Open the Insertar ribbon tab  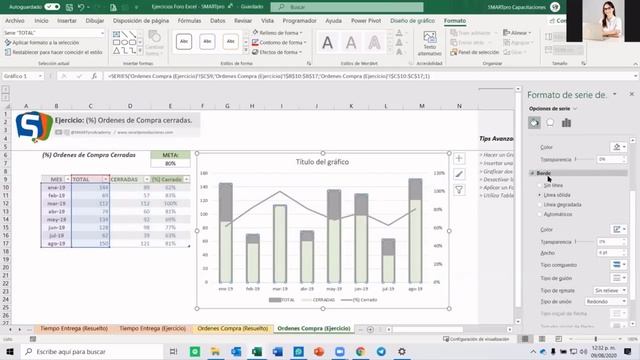[x=67, y=20]
